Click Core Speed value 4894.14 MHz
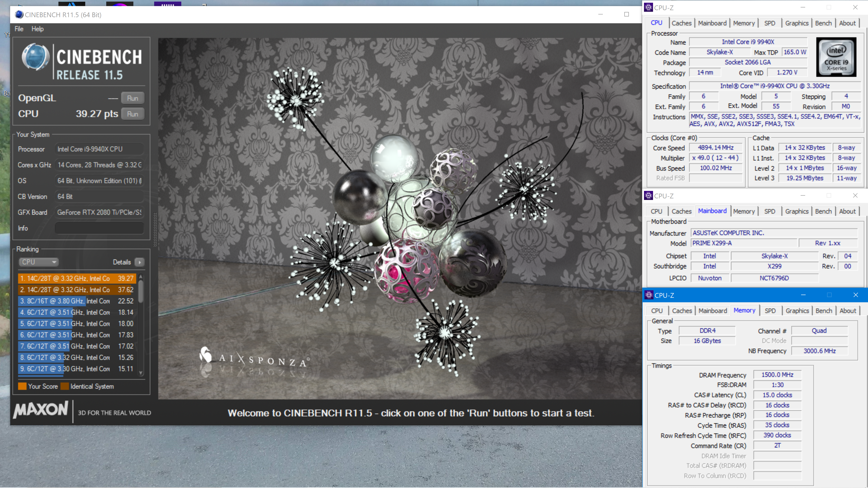Screen dimensions: 868x488 pyautogui.click(x=716, y=148)
